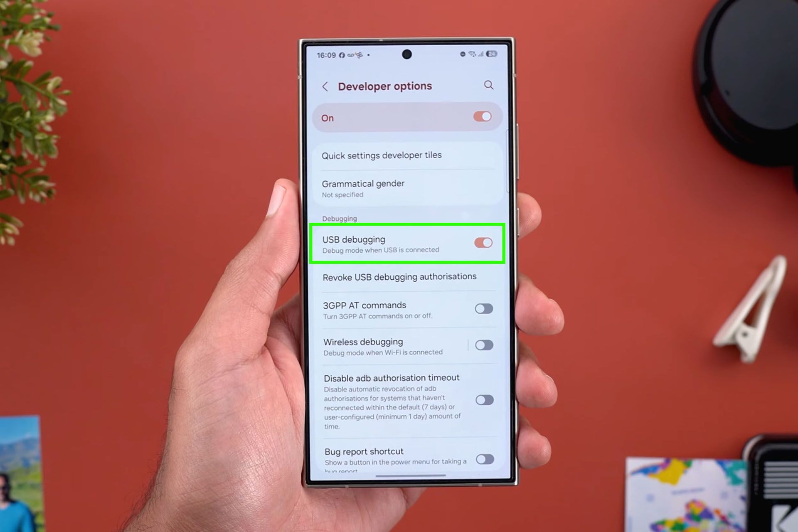Image resolution: width=798 pixels, height=532 pixels.
Task: Tap the search icon in Developer options
Action: (x=489, y=85)
